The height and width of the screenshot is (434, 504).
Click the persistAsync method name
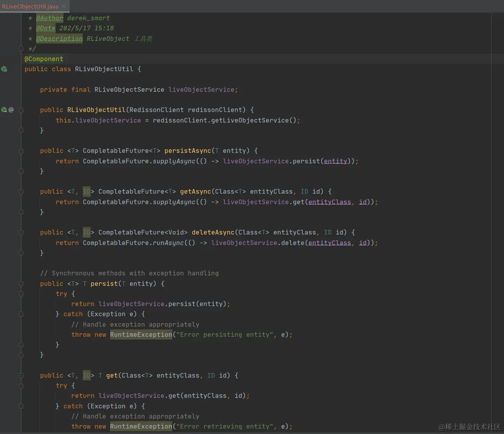click(187, 150)
